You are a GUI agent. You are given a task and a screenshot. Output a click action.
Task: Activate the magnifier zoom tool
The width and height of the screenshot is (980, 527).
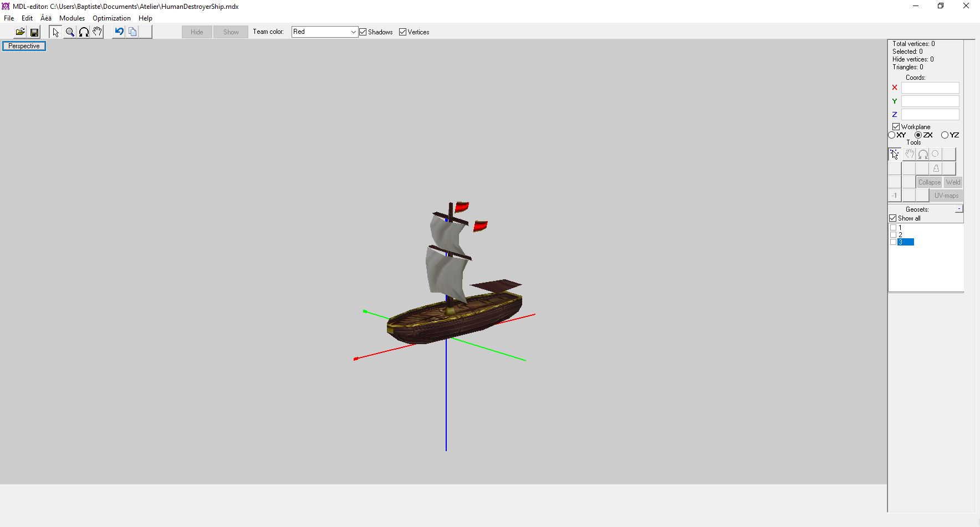[x=70, y=32]
